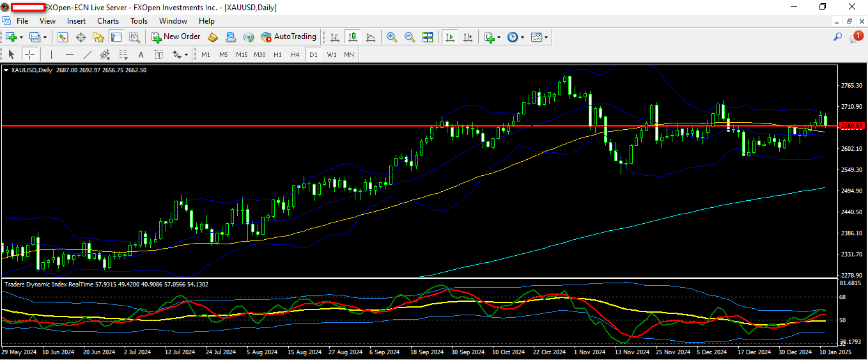Click the Templates icon
The image size is (868, 360).
[x=536, y=37]
